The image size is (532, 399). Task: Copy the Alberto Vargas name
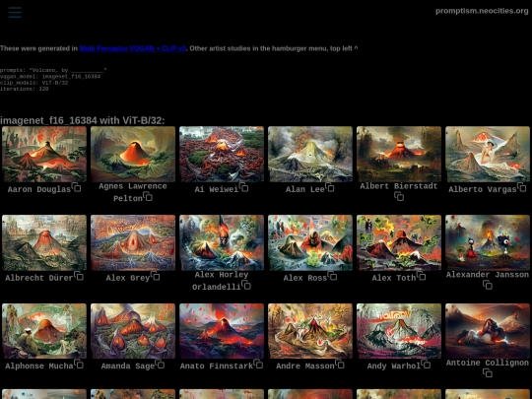522,187
